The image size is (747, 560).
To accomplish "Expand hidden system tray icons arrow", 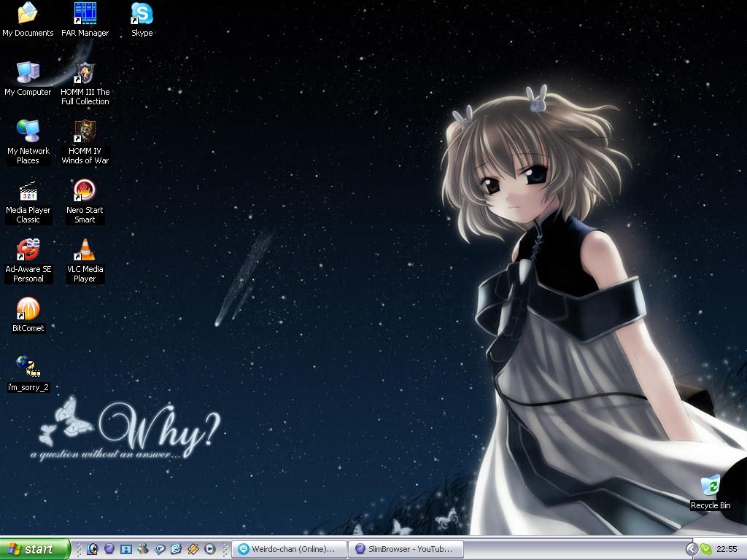I will [692, 549].
